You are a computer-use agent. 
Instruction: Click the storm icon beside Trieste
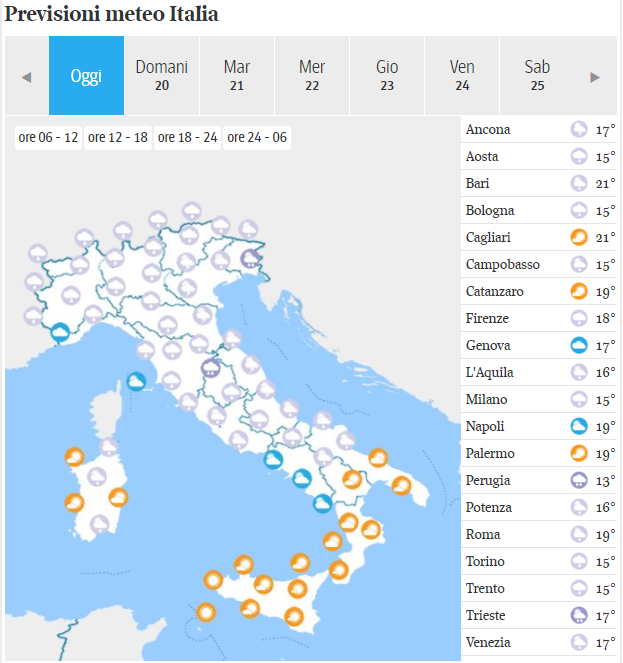click(578, 616)
